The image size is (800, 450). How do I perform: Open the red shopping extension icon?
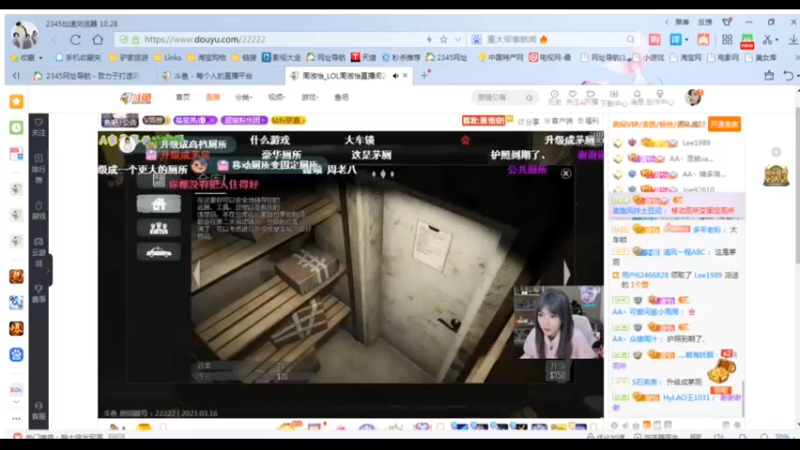[655, 39]
